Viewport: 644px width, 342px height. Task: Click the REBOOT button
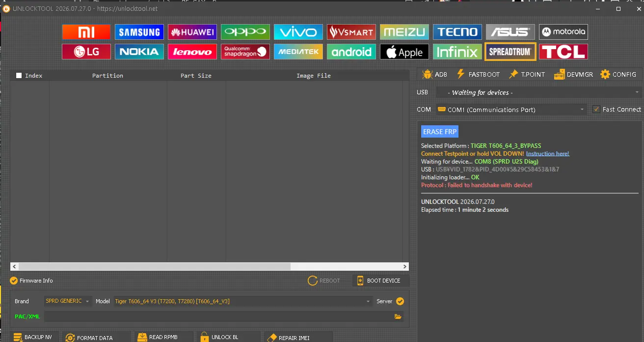(324, 281)
